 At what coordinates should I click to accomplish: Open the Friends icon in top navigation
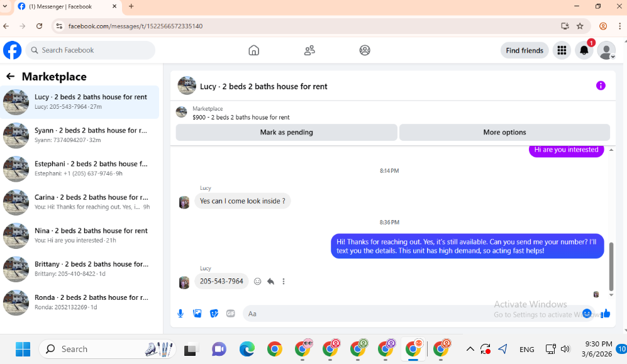[x=309, y=50]
